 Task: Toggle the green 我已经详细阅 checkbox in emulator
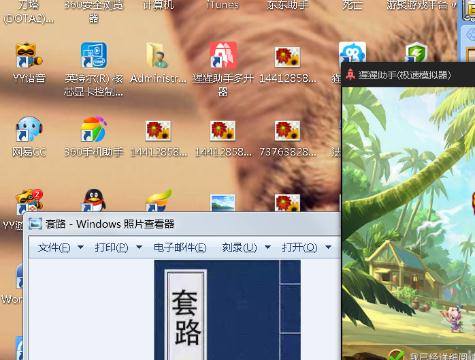click(x=397, y=355)
